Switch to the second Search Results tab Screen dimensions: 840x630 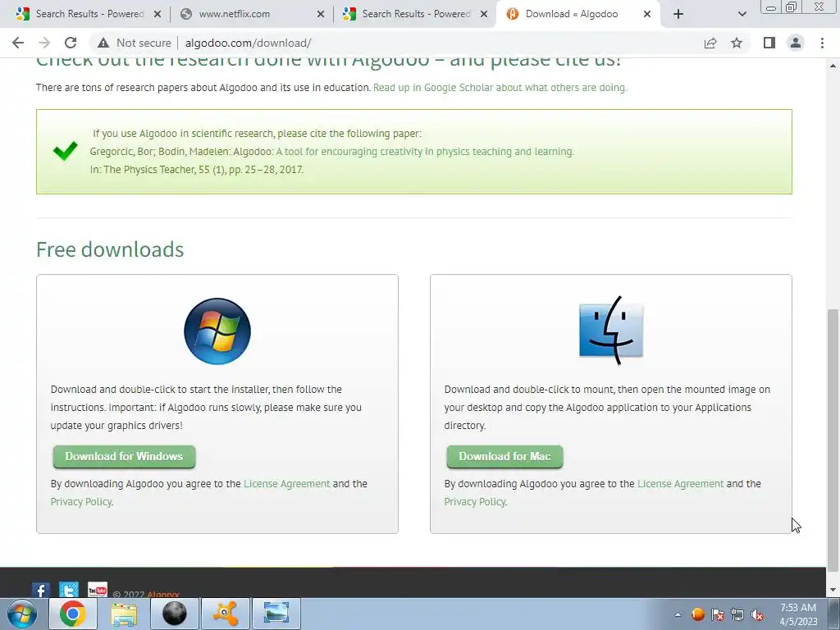pos(414,14)
